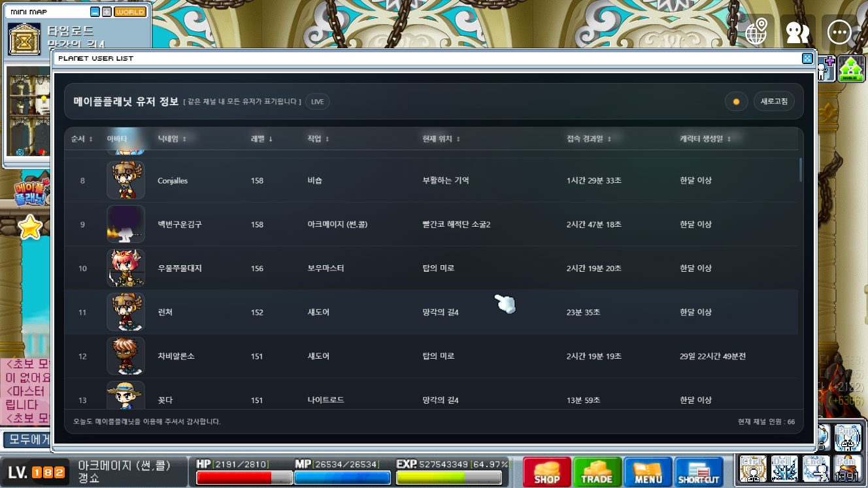868x488 pixels.
Task: Toggle the orange dot indicator button
Action: tap(736, 101)
